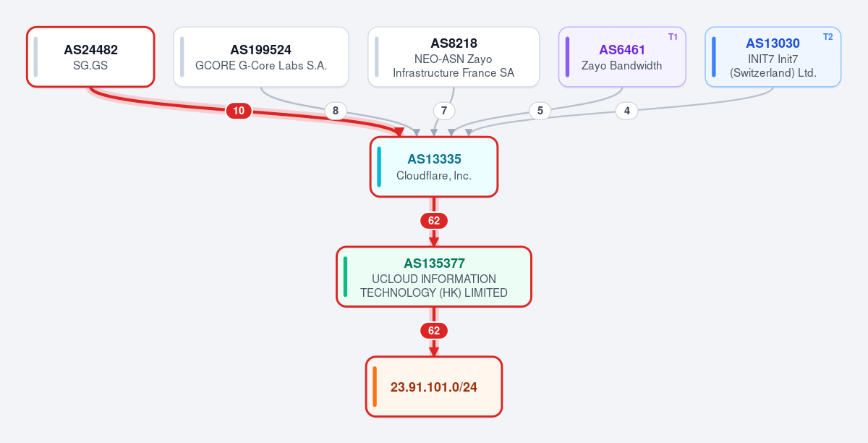The height and width of the screenshot is (443, 868).
Task: Select the AS135377 UCLOUD node
Action: [x=434, y=277]
